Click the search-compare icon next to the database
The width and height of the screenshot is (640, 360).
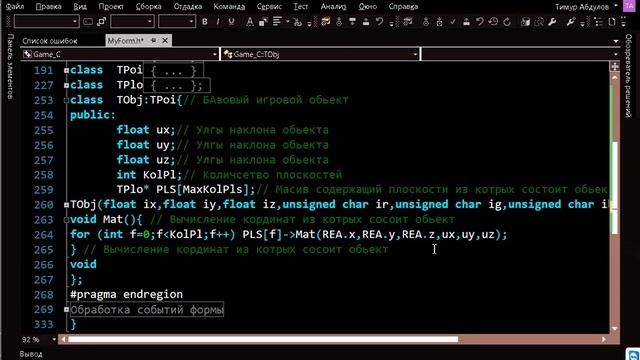point(539,22)
